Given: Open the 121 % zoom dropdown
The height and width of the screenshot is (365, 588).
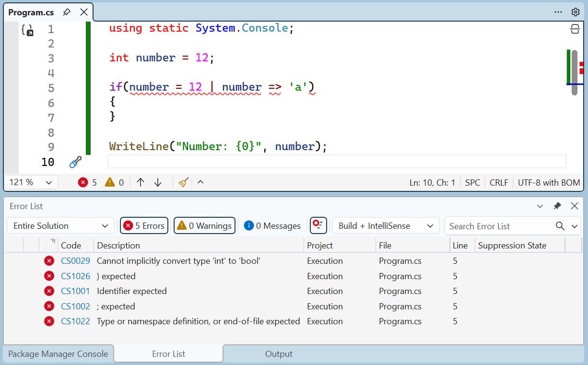Looking at the screenshot, I should [x=31, y=182].
